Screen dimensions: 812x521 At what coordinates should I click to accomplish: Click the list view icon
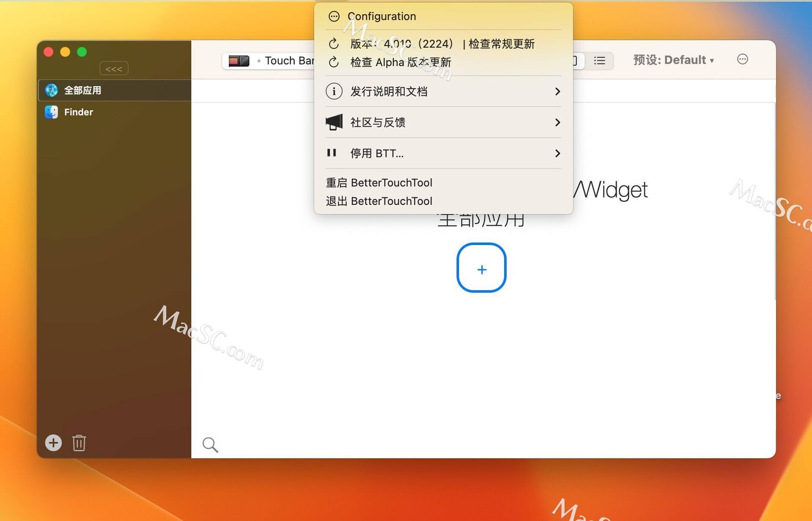click(x=601, y=59)
